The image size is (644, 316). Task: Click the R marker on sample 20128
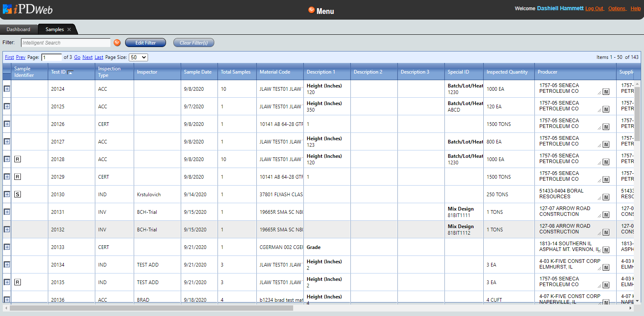tap(18, 159)
